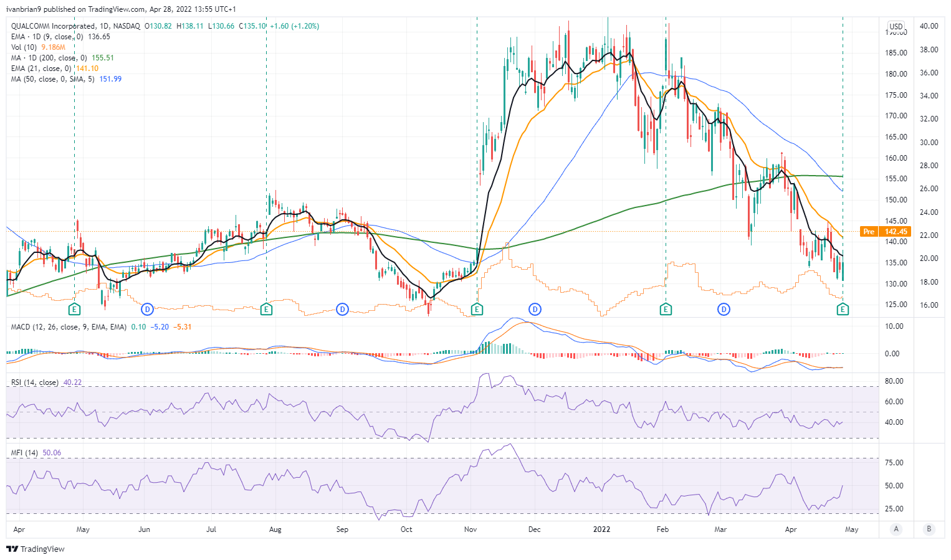This screenshot has width=951, height=560.
Task: Select the dividend marker at December
Action: (535, 309)
